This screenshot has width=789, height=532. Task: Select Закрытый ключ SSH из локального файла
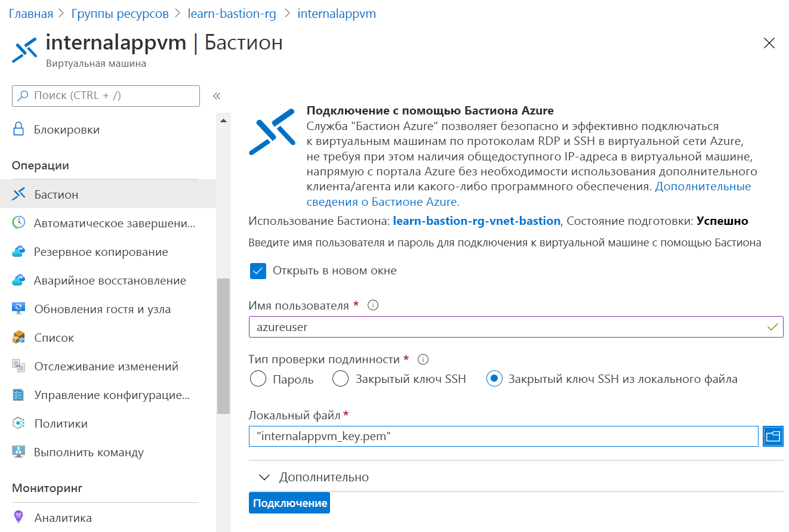tap(494, 379)
